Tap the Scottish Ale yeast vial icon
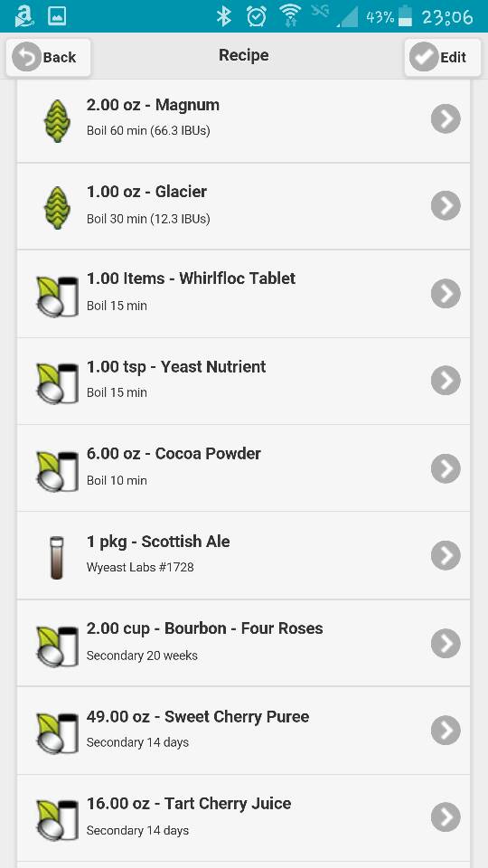488x868 pixels. (56, 558)
